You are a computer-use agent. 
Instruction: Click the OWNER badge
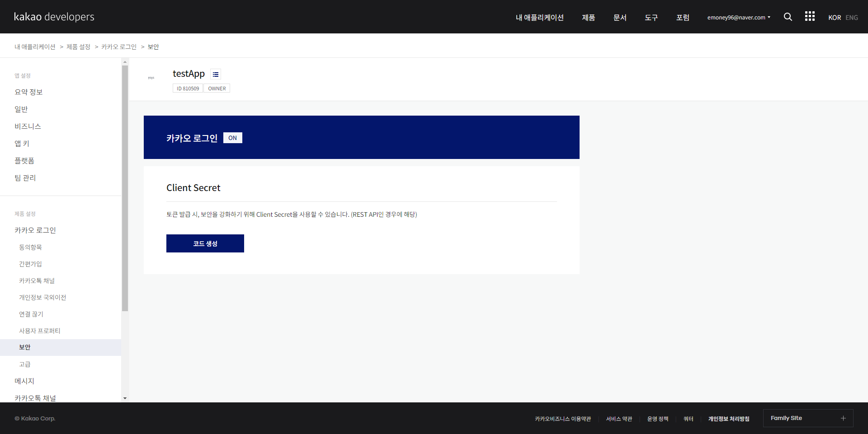217,89
